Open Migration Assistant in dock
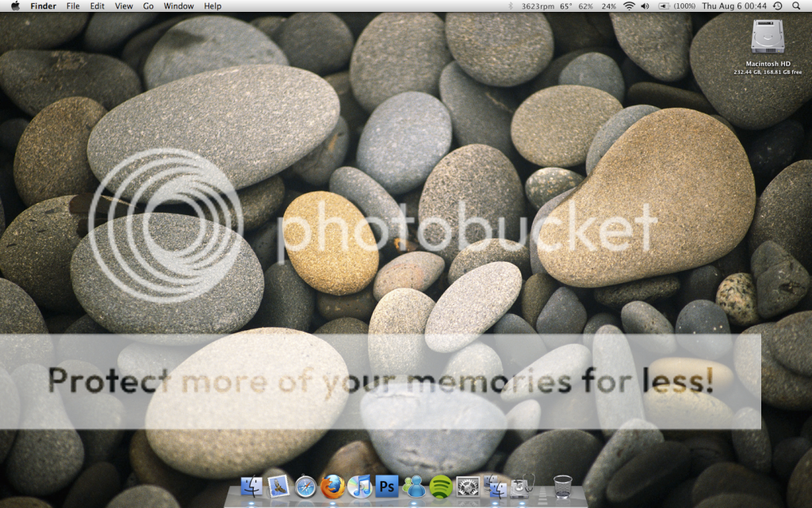The width and height of the screenshot is (812, 508). tap(496, 485)
